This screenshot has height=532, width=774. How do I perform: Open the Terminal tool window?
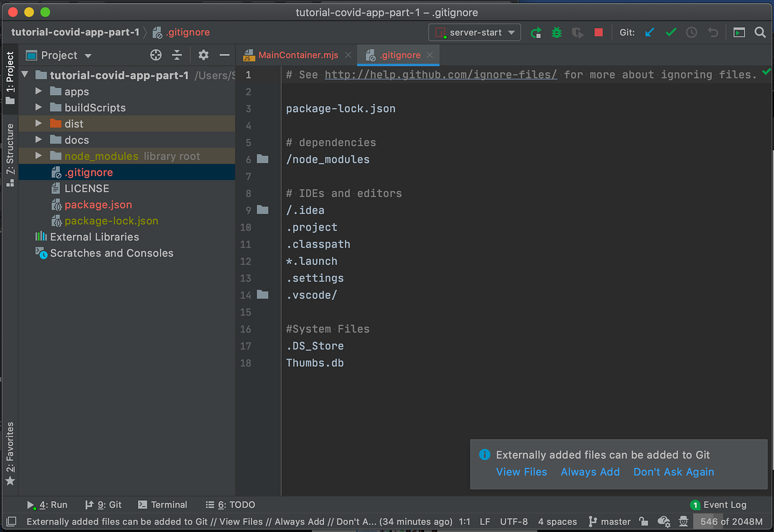pos(163,504)
